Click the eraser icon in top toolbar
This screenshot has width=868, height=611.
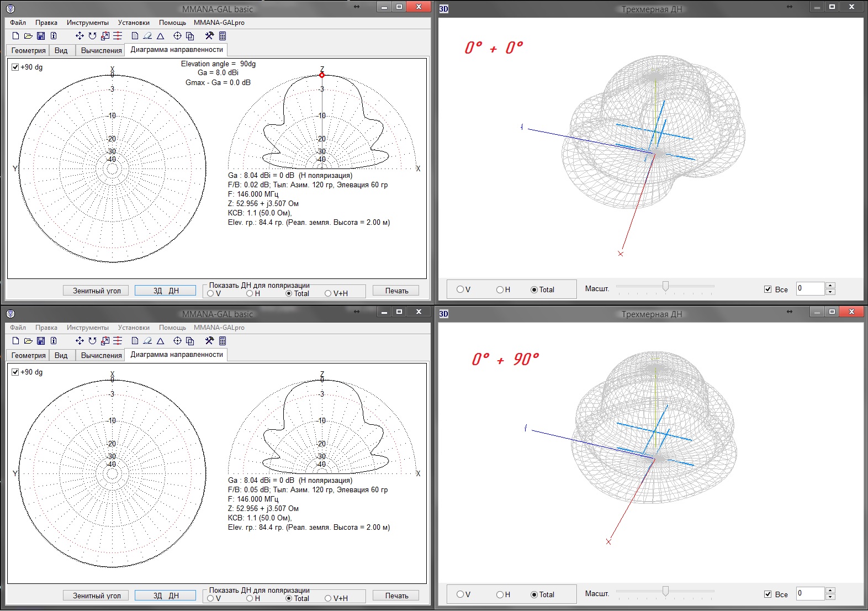coord(147,36)
